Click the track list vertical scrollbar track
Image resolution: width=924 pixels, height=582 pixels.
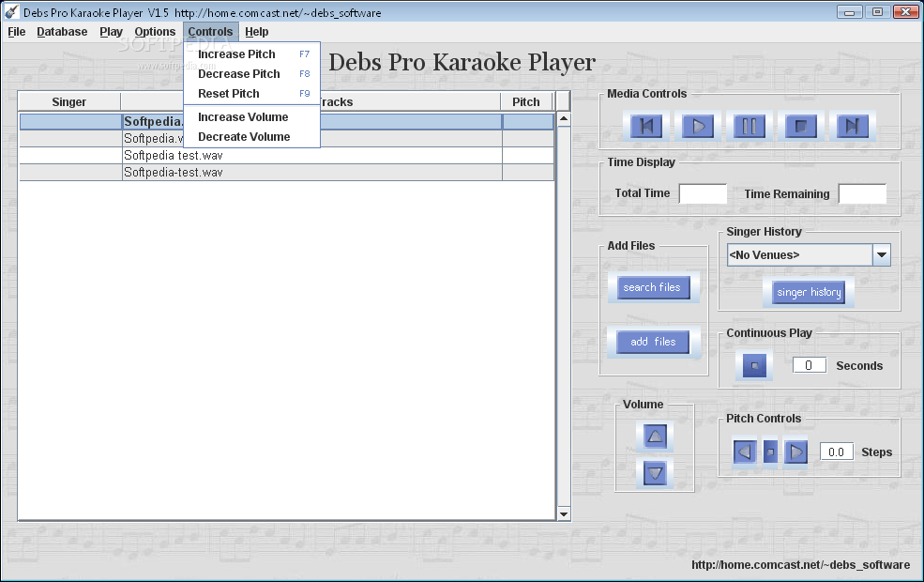click(564, 316)
